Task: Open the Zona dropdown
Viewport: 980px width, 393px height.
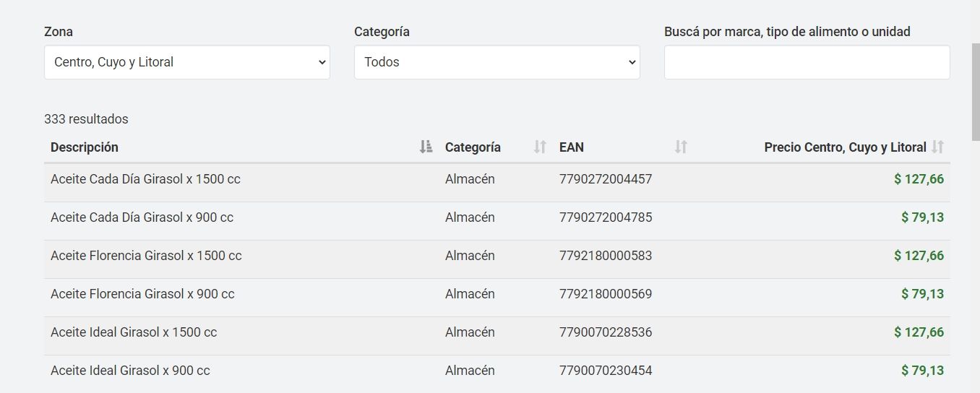Action: (186, 62)
